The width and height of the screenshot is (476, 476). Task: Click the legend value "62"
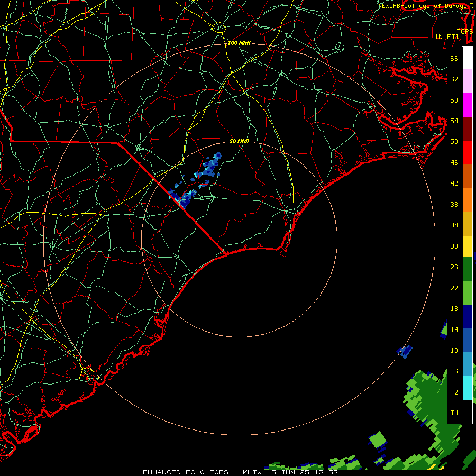click(454, 79)
